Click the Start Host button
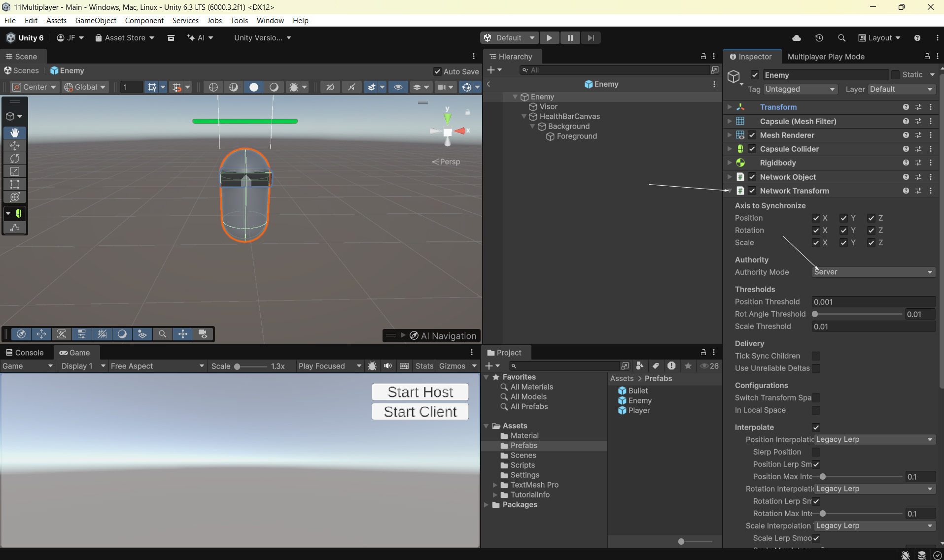The height and width of the screenshot is (560, 944). click(x=420, y=392)
